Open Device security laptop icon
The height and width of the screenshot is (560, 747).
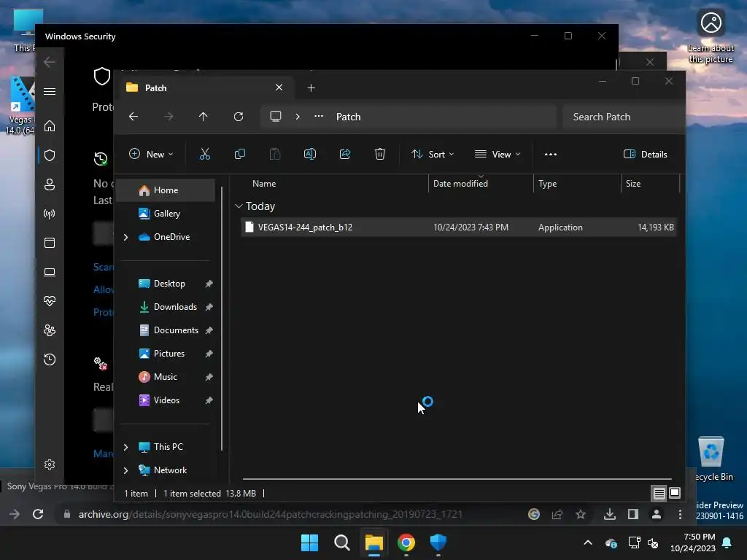pyautogui.click(x=50, y=272)
